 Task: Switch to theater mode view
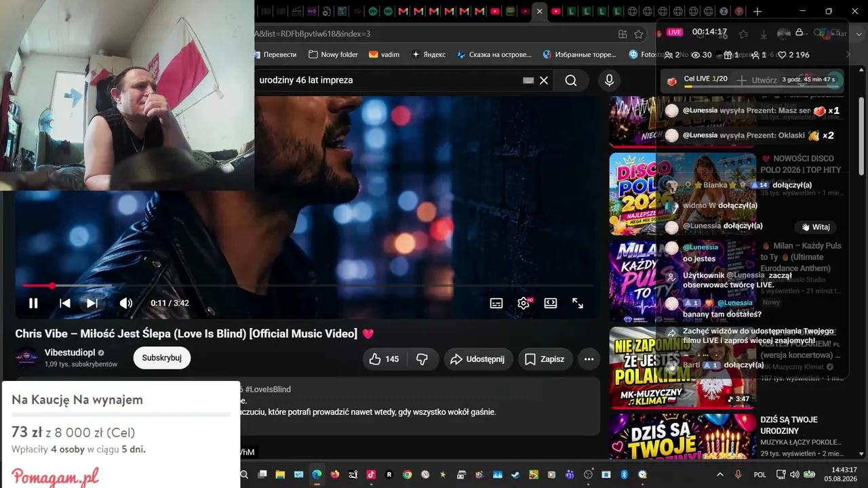click(x=551, y=303)
